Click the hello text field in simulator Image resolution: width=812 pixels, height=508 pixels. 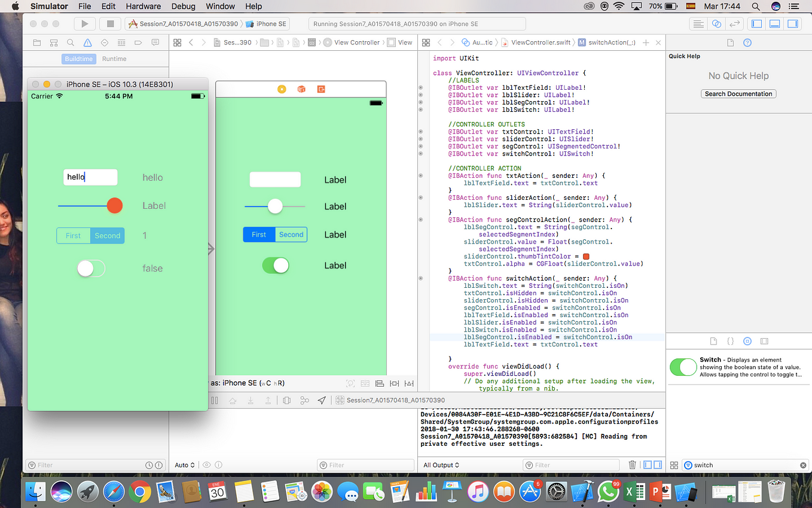(x=90, y=177)
